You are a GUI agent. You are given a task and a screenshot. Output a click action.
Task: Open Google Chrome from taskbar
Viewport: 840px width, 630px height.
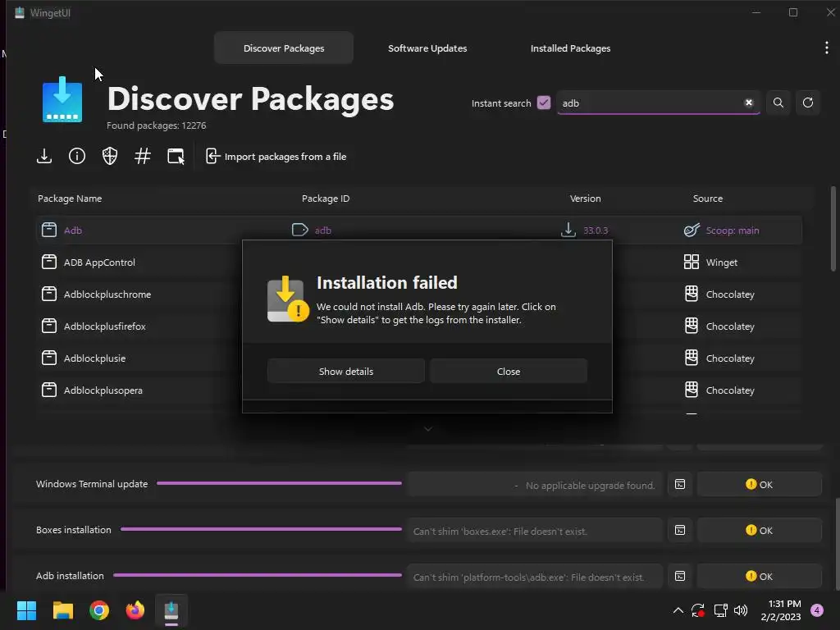tap(99, 610)
